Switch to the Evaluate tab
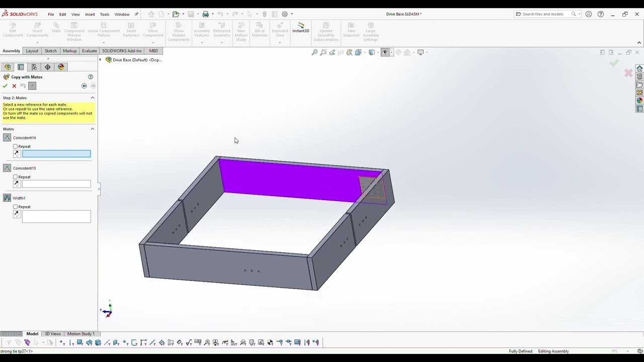 90,51
